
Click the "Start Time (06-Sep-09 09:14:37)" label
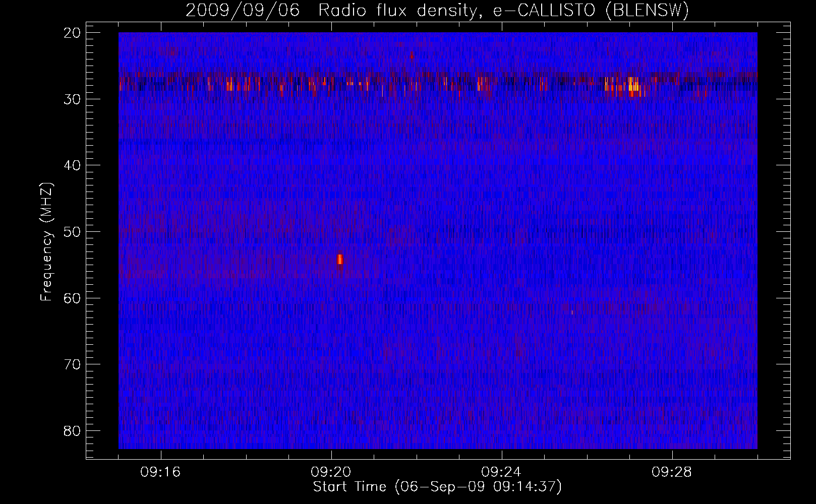(437, 487)
